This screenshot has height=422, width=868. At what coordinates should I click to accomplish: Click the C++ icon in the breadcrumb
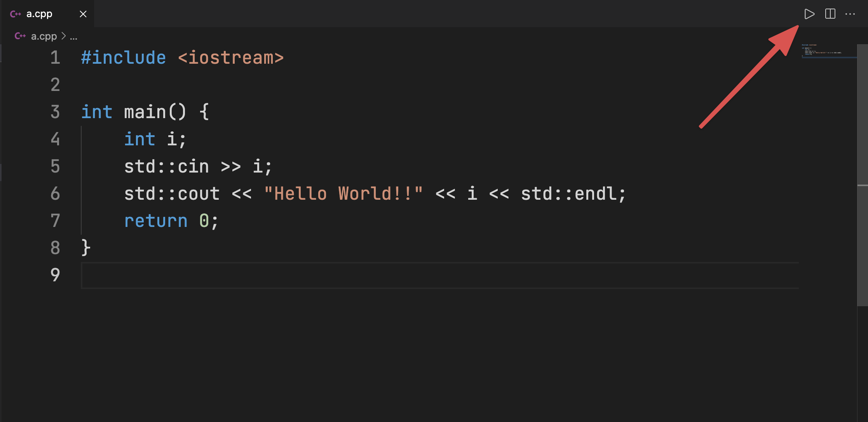(20, 36)
